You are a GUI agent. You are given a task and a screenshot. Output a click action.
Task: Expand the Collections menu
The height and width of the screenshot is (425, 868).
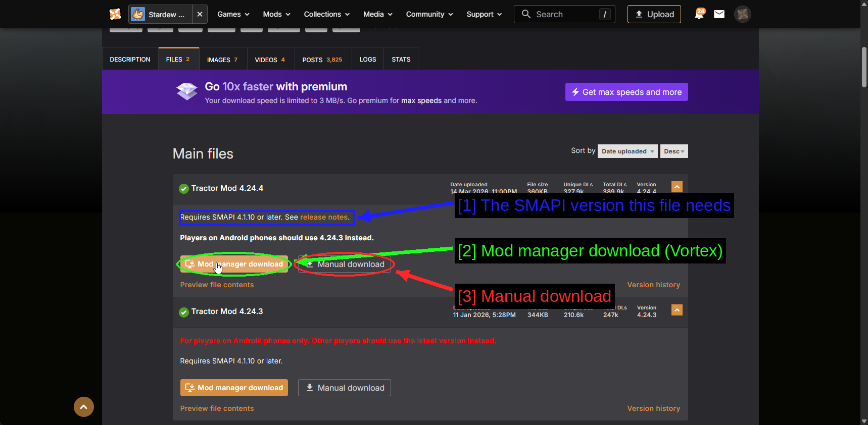coord(327,14)
